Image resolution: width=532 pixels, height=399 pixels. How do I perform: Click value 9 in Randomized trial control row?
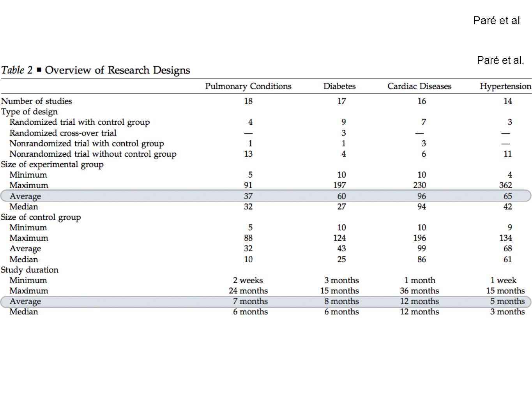pos(343,122)
